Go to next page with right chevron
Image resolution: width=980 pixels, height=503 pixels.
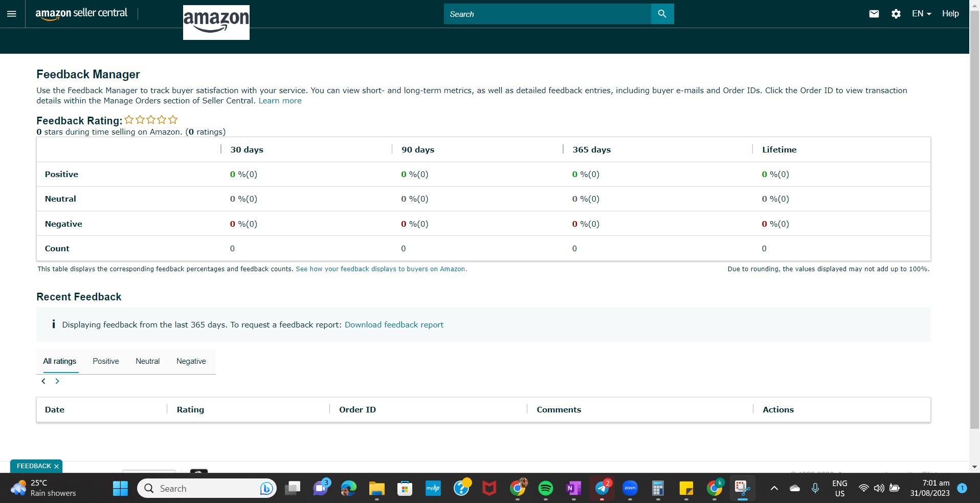pyautogui.click(x=57, y=381)
